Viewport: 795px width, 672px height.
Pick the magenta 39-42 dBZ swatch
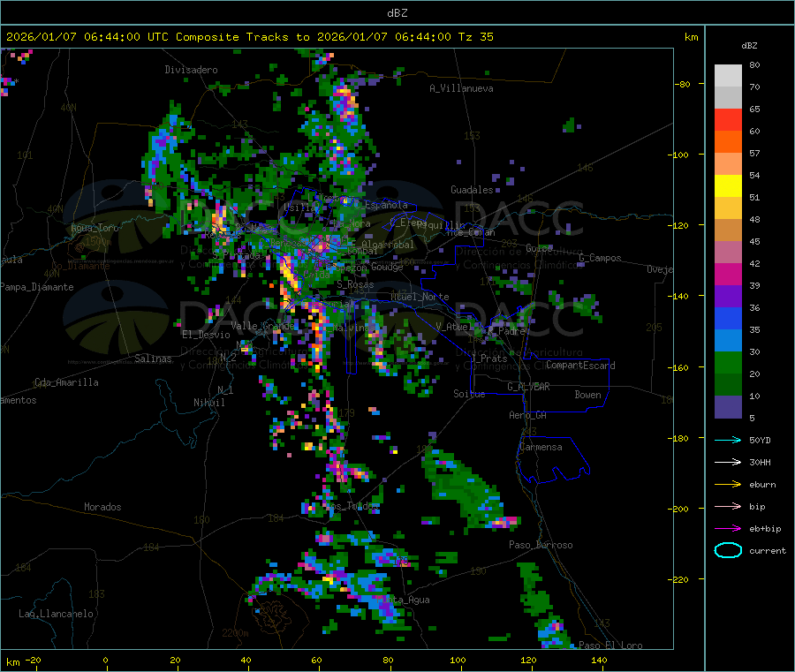click(x=728, y=275)
